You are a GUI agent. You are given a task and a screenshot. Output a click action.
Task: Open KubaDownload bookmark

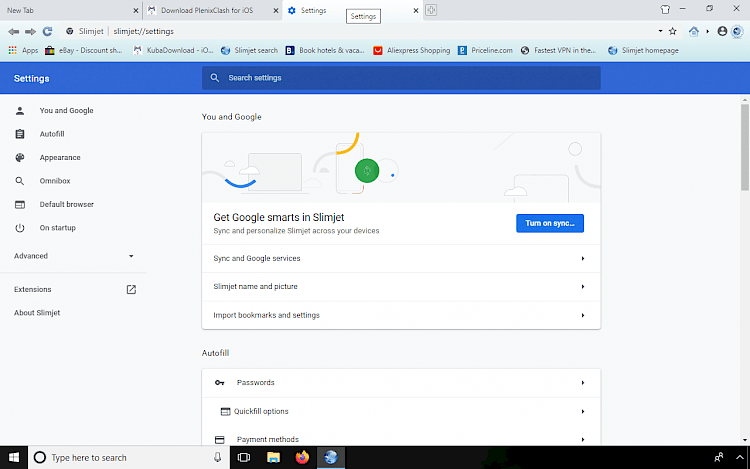173,50
